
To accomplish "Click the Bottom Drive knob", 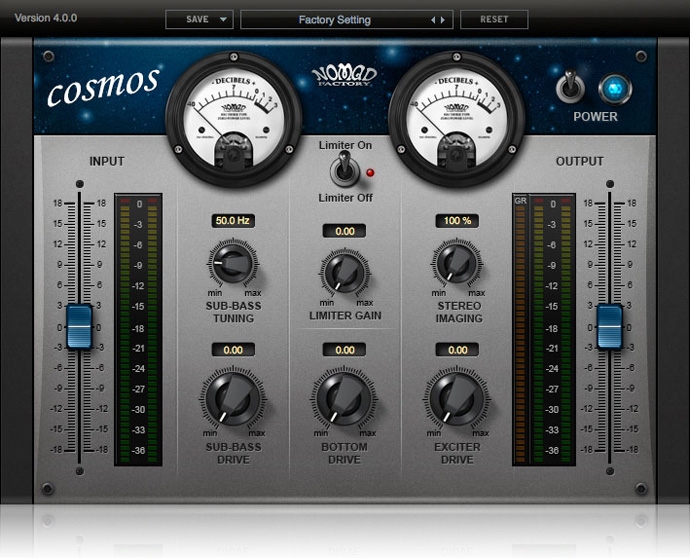I will tap(344, 398).
